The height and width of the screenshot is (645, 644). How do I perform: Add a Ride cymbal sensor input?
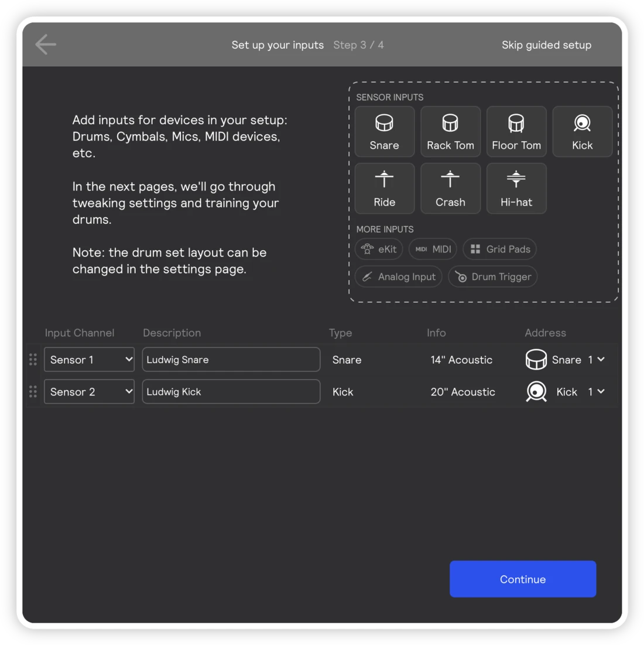(384, 189)
